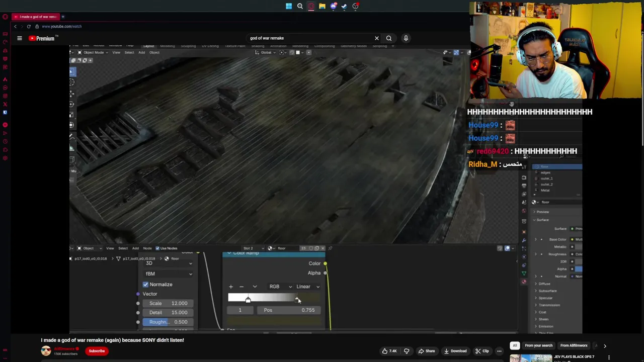Select the All chip in the recommendations
Viewport: 644px width, 362px height.
pyautogui.click(x=515, y=346)
